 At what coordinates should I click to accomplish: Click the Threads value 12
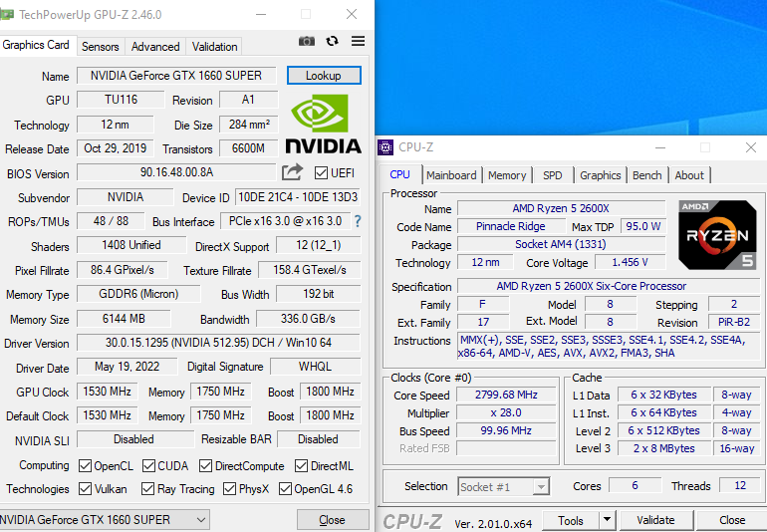tap(740, 485)
